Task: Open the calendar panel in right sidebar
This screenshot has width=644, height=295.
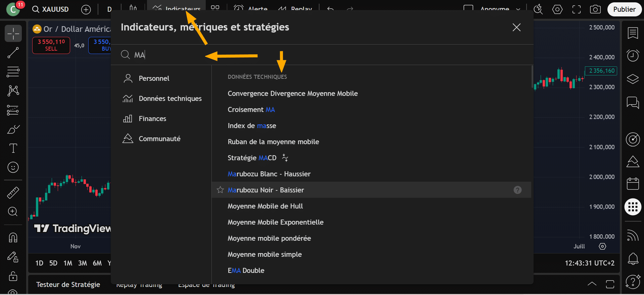Action: click(633, 184)
